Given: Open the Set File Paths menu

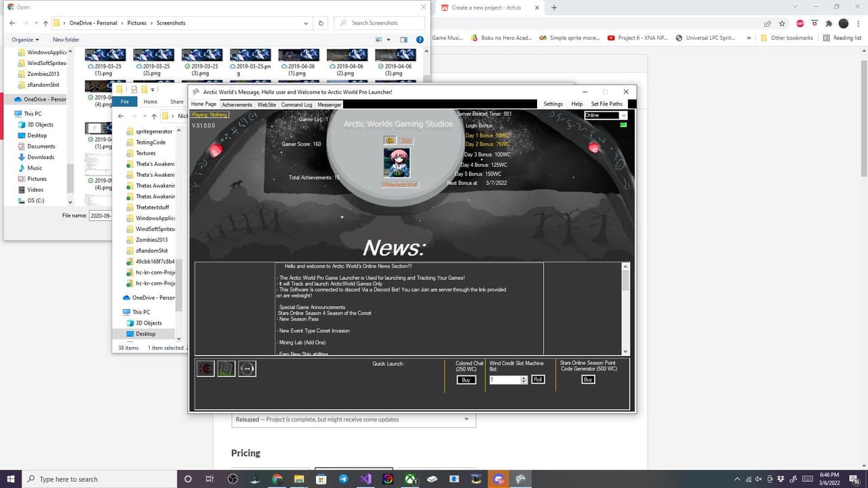Looking at the screenshot, I should 607,104.
